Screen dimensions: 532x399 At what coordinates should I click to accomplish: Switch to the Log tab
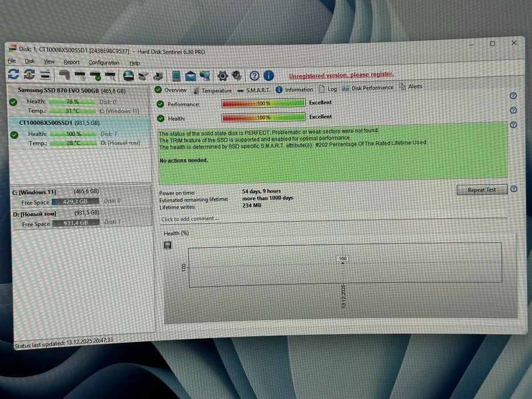point(328,89)
